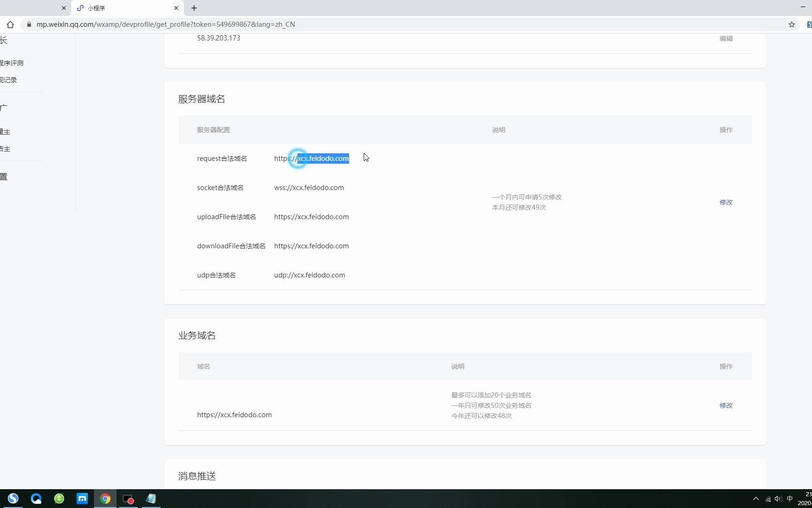
Task: Close the first browser tab
Action: (64, 8)
